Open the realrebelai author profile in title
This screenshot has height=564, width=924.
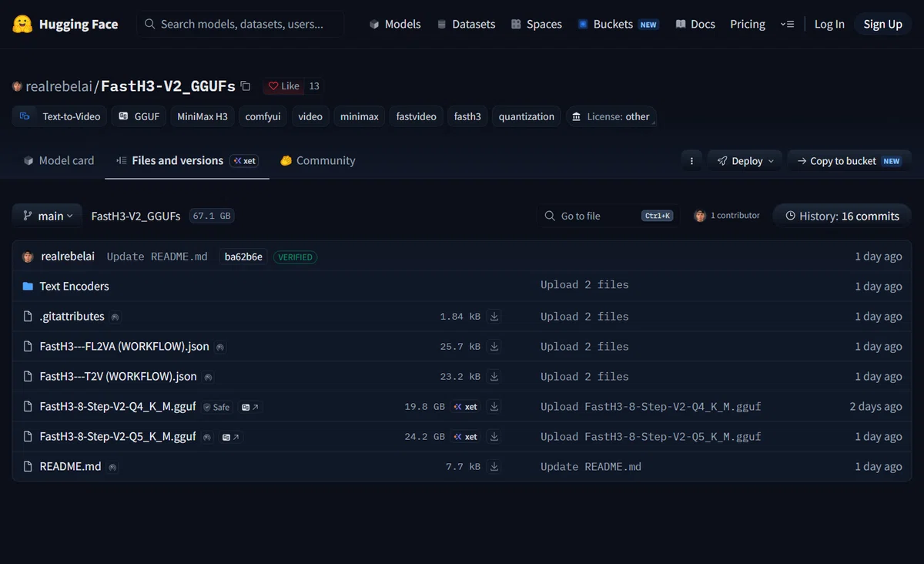pos(59,86)
